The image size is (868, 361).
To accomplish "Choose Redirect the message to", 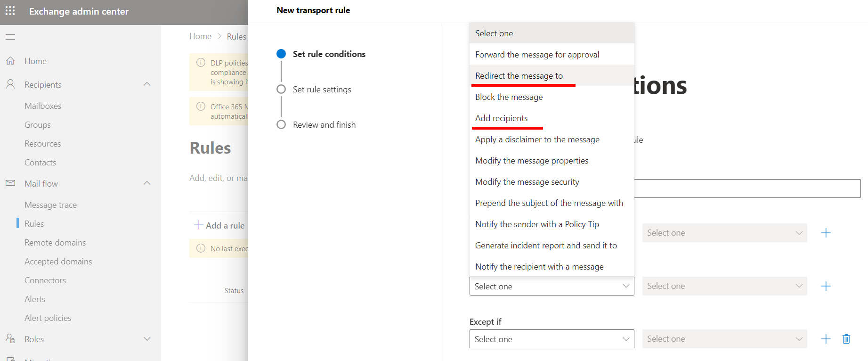I will coord(552,75).
